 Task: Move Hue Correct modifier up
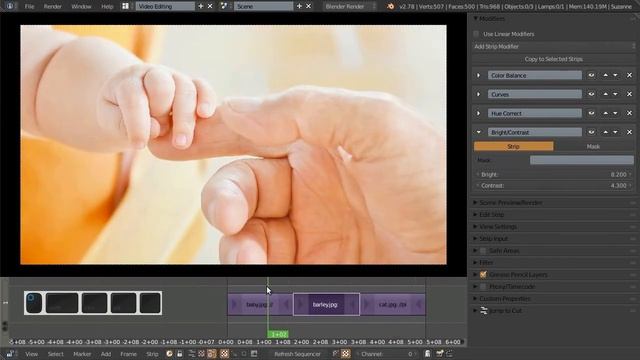point(605,113)
